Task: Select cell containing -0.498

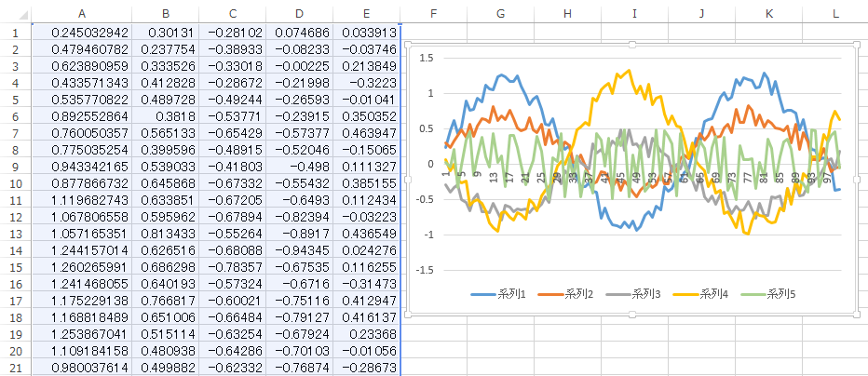Action: coord(299,167)
